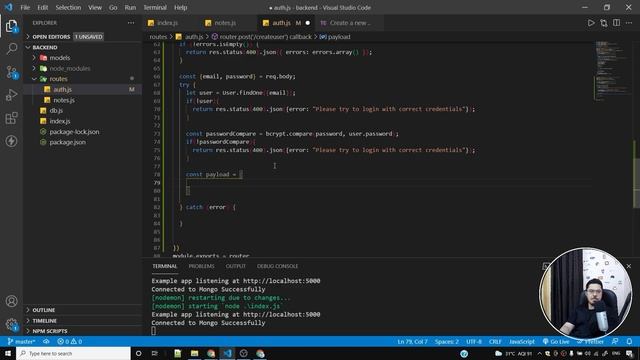The height and width of the screenshot is (360, 640).
Task: Open Windows Action Center notifications
Action: point(630,353)
